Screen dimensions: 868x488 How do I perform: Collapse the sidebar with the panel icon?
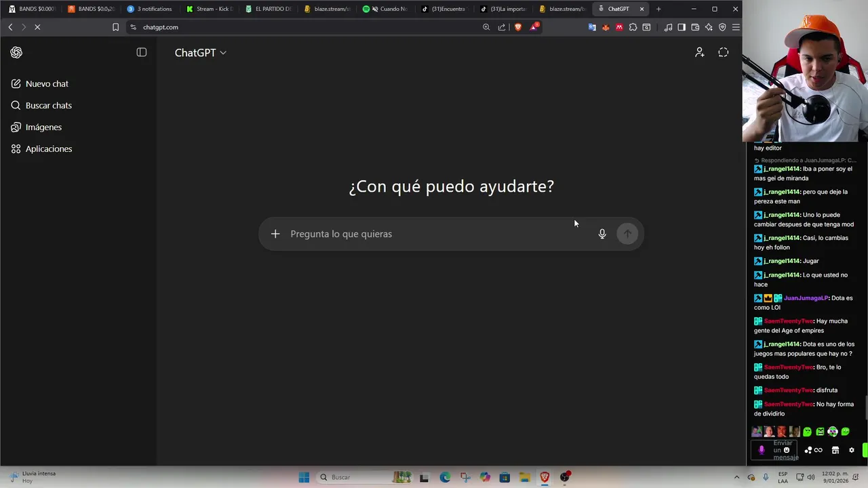[x=141, y=52]
